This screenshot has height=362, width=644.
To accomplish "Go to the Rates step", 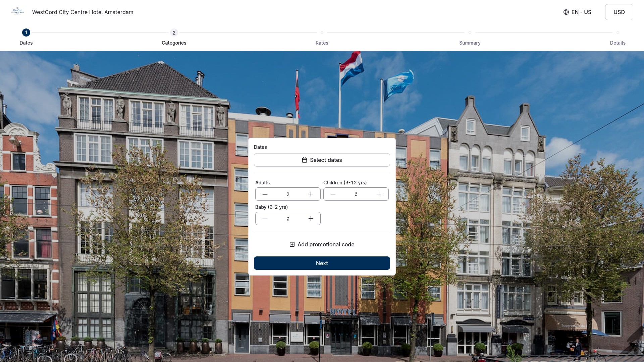I will pyautogui.click(x=322, y=38).
